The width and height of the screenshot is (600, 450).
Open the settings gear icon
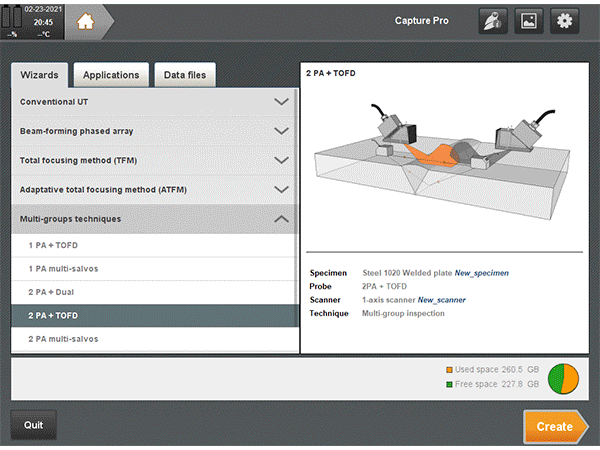[x=565, y=21]
